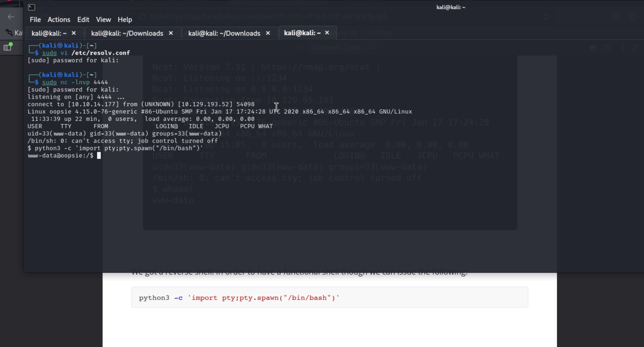Screen dimensions: 644x347
Task: Click the terminal window icon in title bar
Action: click(32, 7)
